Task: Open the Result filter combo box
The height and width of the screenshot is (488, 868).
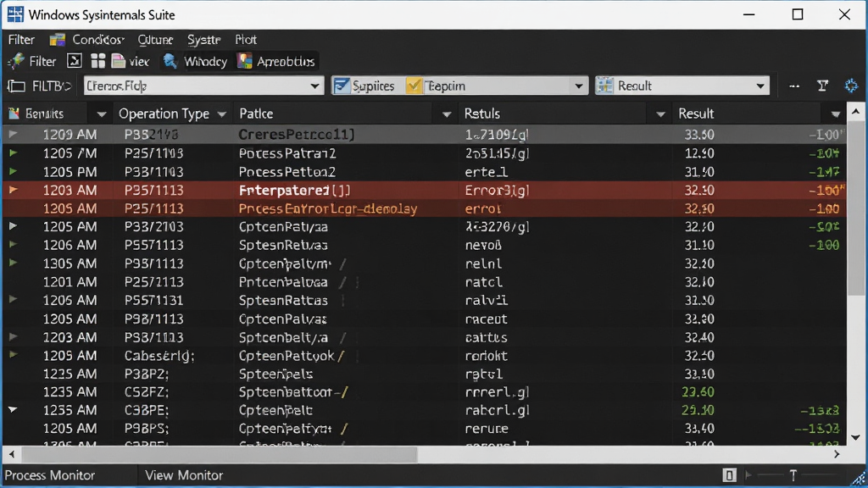Action: point(682,86)
